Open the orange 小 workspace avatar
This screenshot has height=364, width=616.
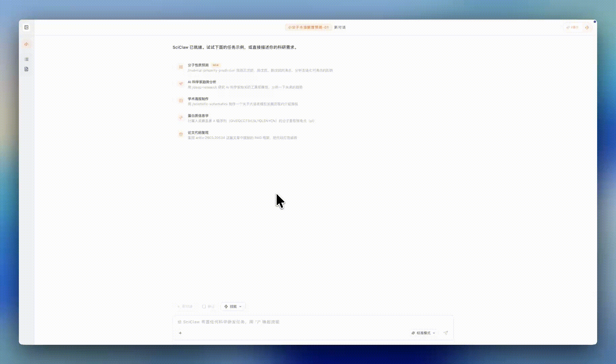point(26,44)
